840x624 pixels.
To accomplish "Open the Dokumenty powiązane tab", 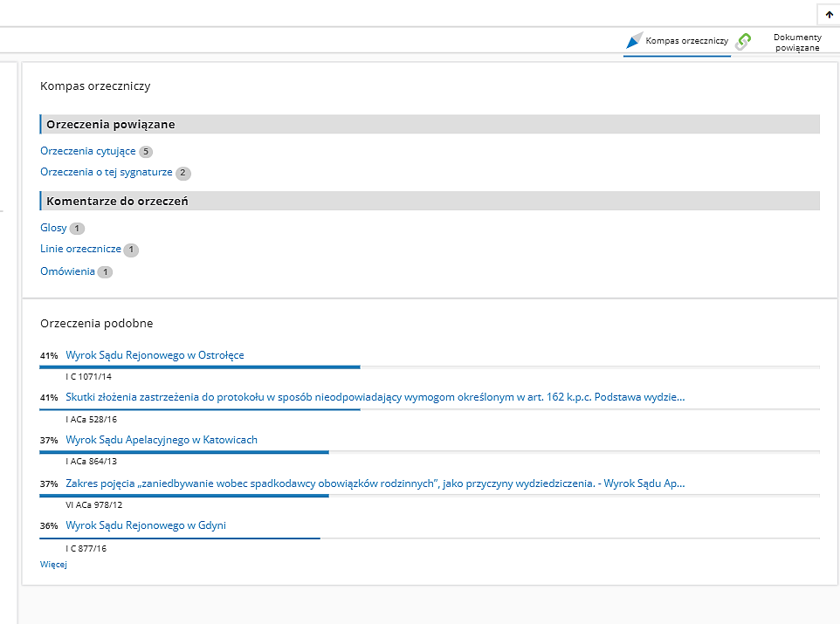I will pyautogui.click(x=796, y=42).
